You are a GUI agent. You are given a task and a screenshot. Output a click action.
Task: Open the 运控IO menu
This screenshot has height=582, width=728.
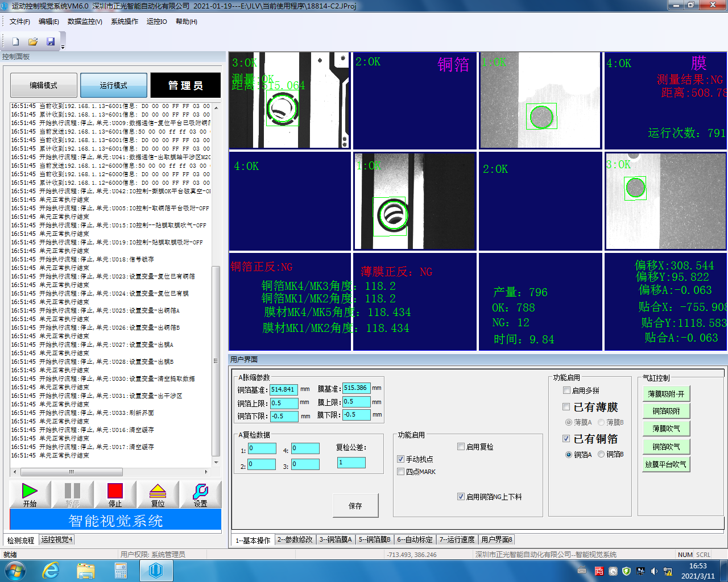tap(157, 22)
